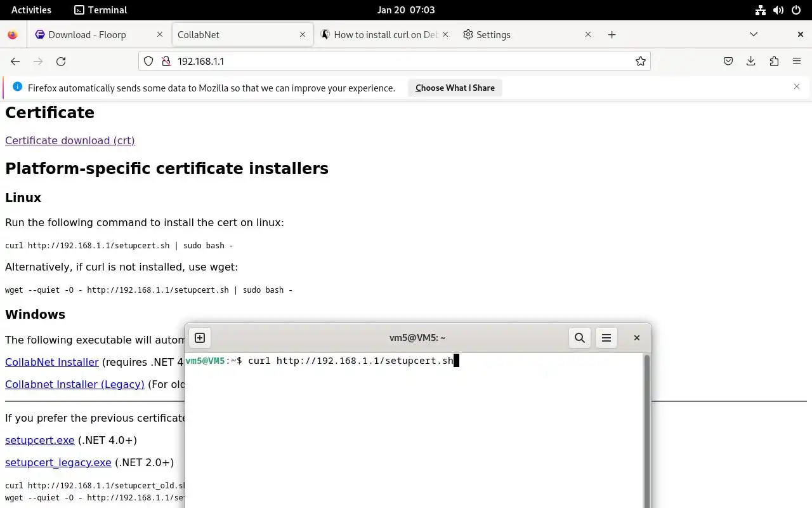Viewport: 812px width, 508px height.
Task: Open the terminal hamburger menu
Action: pyautogui.click(x=606, y=338)
